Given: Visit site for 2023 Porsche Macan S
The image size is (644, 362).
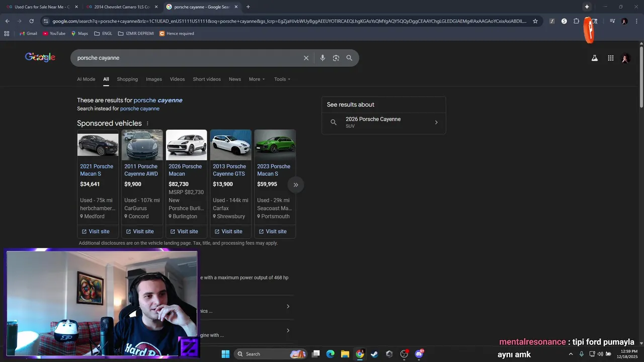Looking at the screenshot, I should click(272, 231).
